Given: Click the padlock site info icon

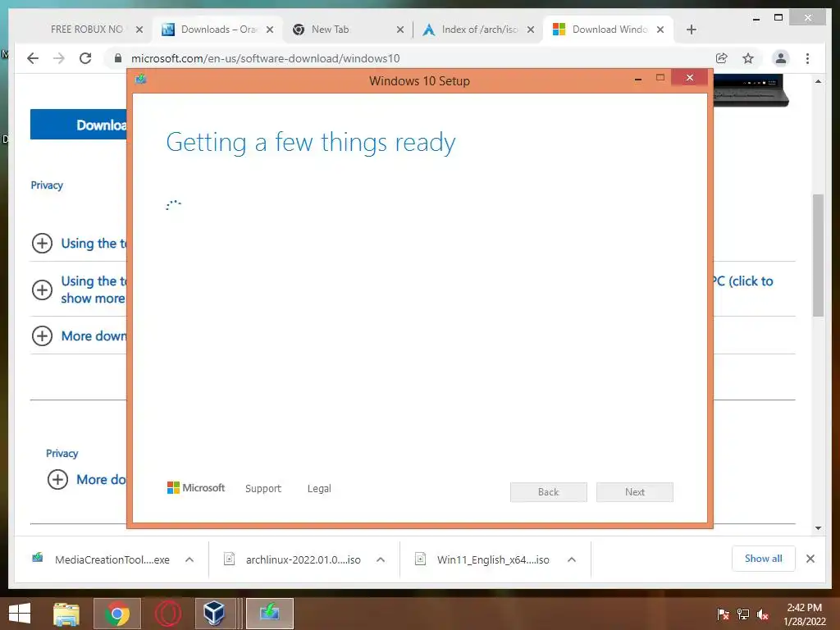Looking at the screenshot, I should point(118,58).
